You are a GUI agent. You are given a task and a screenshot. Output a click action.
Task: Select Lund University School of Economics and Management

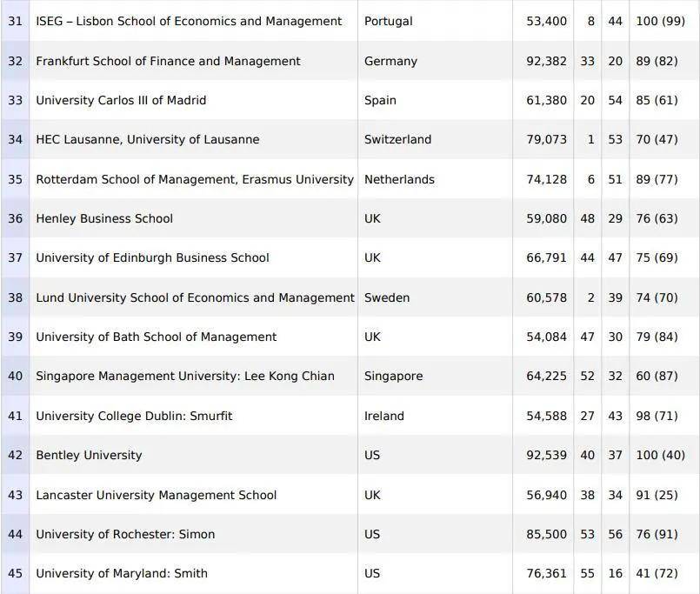click(195, 297)
